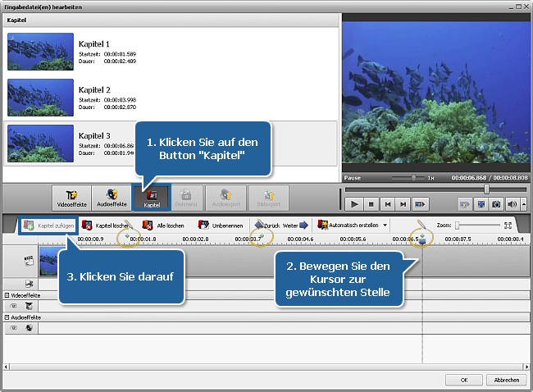Open the Videoeffekte panel button
533x392 pixels.
pos(71,198)
